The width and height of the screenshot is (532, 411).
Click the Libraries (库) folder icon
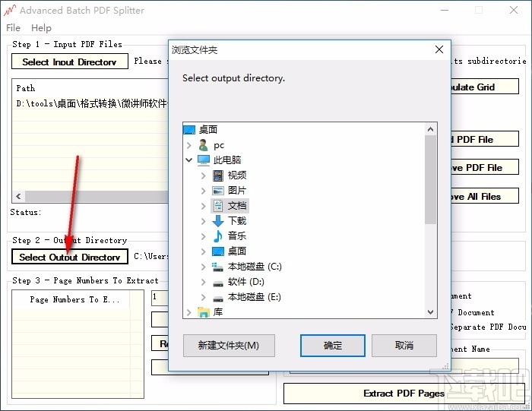click(204, 312)
